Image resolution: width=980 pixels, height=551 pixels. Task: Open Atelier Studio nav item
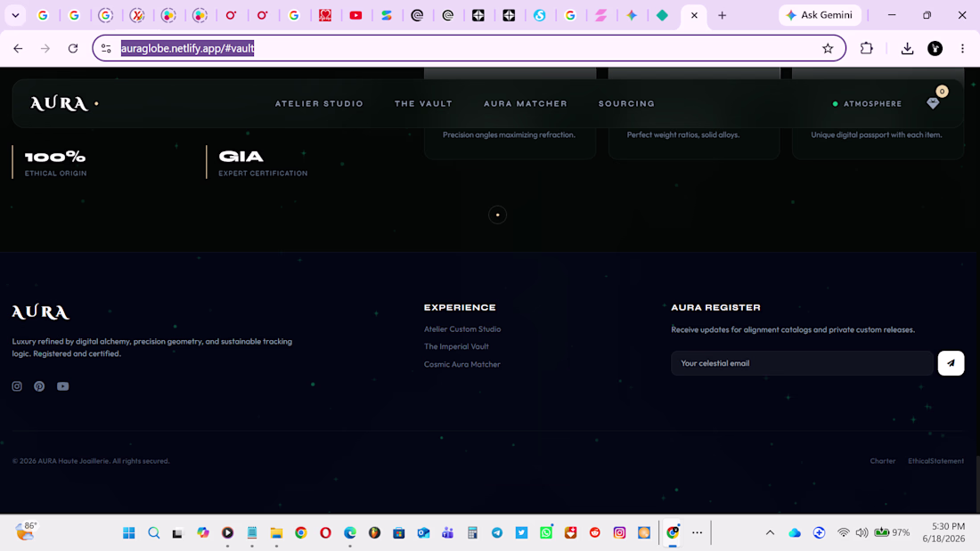click(319, 104)
